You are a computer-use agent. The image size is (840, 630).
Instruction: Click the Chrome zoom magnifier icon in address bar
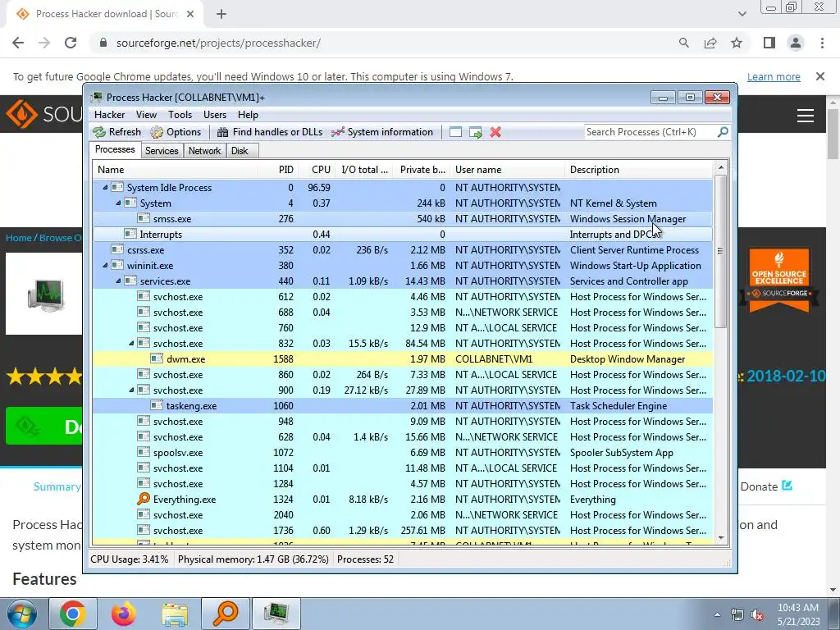684,43
